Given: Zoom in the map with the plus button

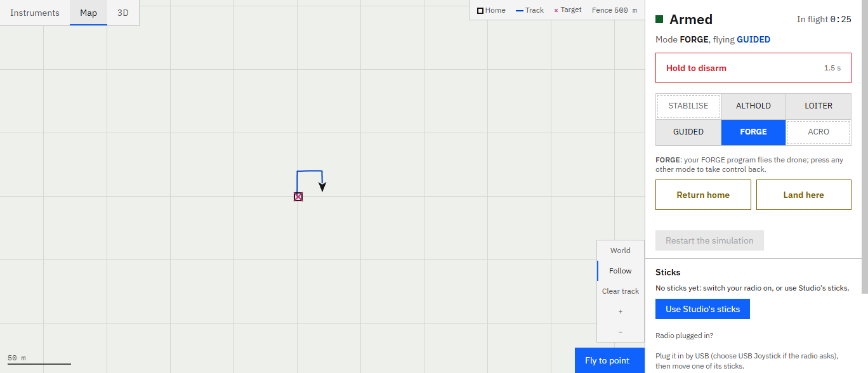Looking at the screenshot, I should 621,311.
